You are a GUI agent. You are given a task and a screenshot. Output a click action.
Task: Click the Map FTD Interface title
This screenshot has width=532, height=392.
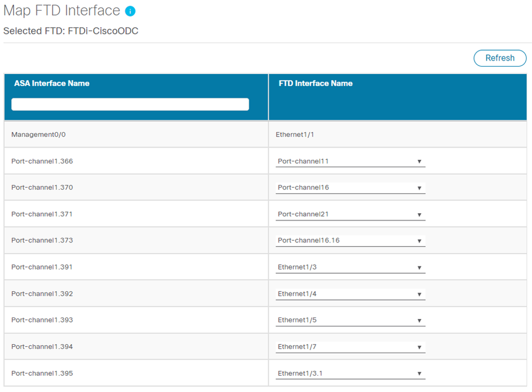(62, 11)
